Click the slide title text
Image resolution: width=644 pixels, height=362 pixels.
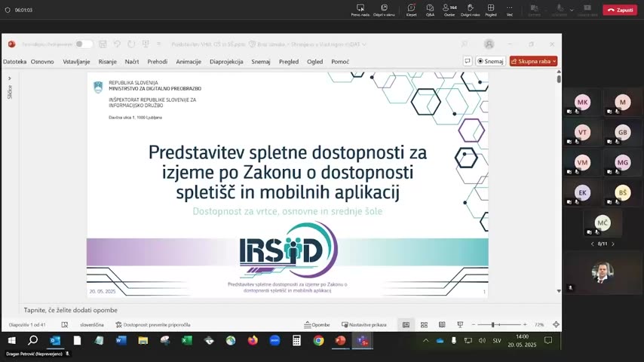(x=287, y=172)
